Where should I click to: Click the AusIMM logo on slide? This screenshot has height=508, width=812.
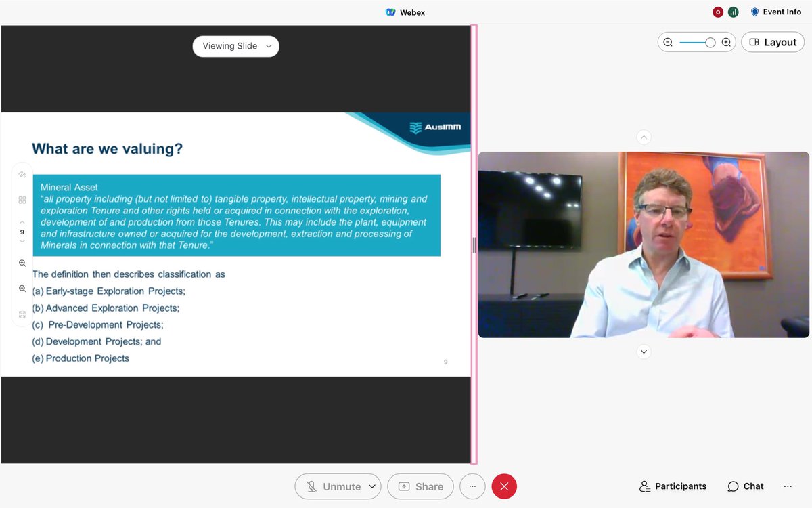click(435, 127)
